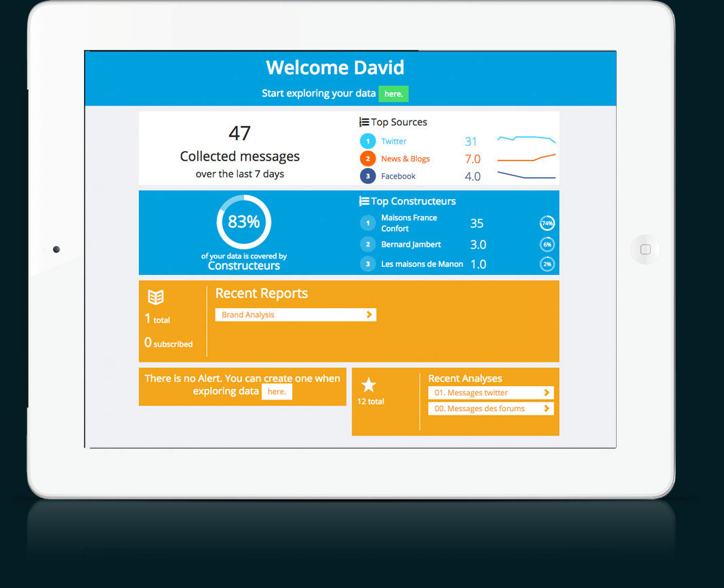Screen dimensions: 724x588
Task: Select 'Les maisons de Manon' entry
Action: 422,264
